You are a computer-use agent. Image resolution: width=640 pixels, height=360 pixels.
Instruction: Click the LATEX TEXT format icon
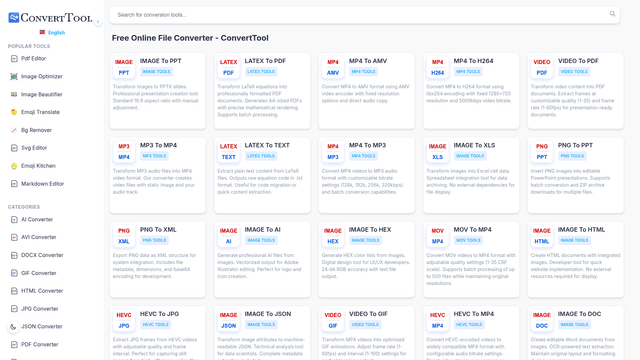(228, 152)
